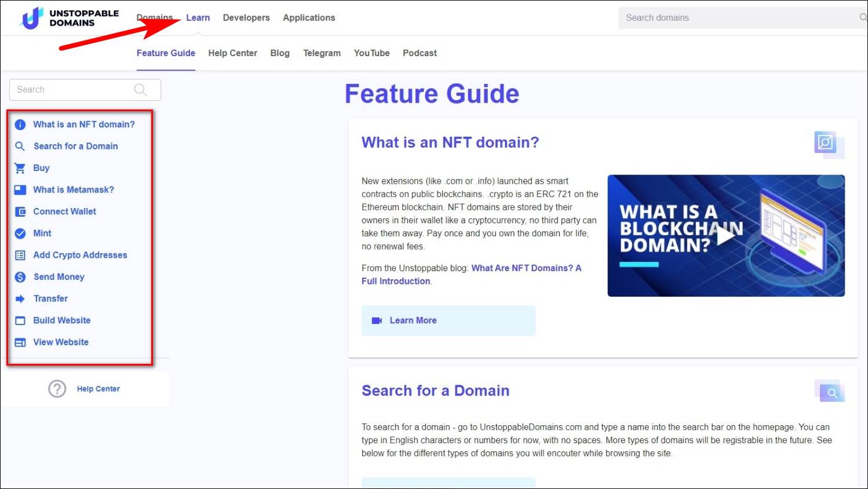Click the Search for a Domain section icon
Image resolution: width=868 pixels, height=489 pixels.
(830, 392)
